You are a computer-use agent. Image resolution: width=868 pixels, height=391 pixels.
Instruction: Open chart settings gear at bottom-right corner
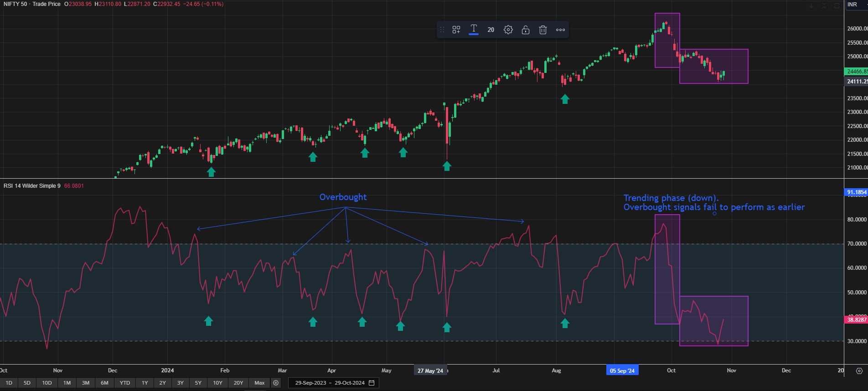coord(859,371)
